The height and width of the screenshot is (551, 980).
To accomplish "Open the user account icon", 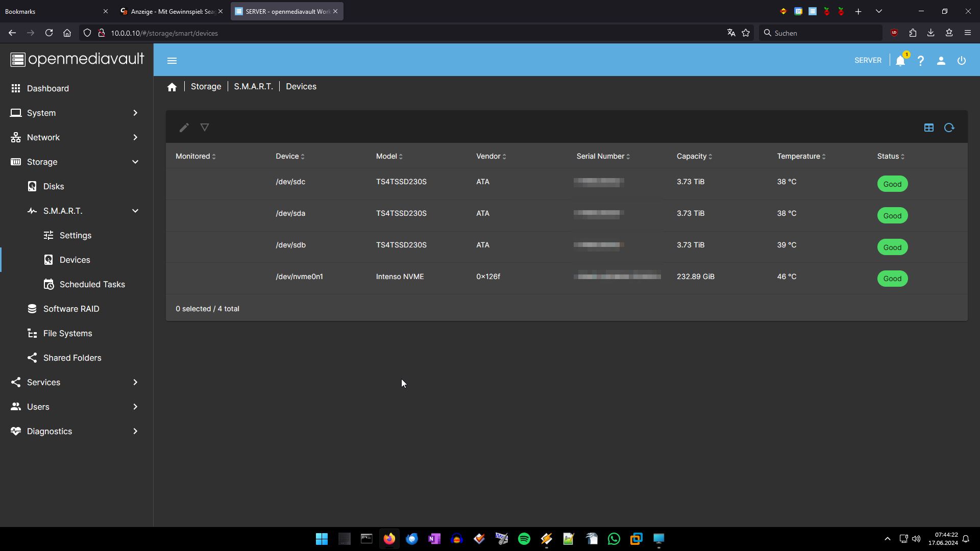I will [941, 61].
